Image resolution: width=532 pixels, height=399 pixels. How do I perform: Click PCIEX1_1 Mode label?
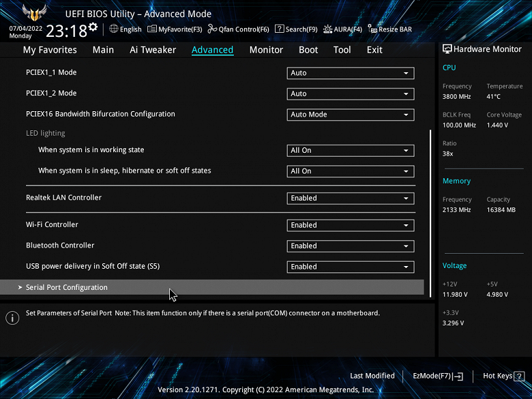point(51,72)
